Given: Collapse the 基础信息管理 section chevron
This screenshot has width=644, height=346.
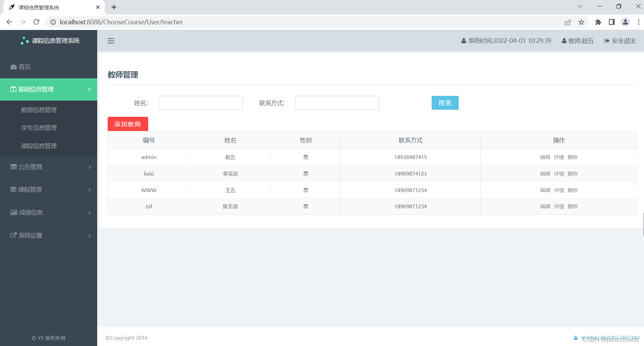Looking at the screenshot, I should click(89, 89).
